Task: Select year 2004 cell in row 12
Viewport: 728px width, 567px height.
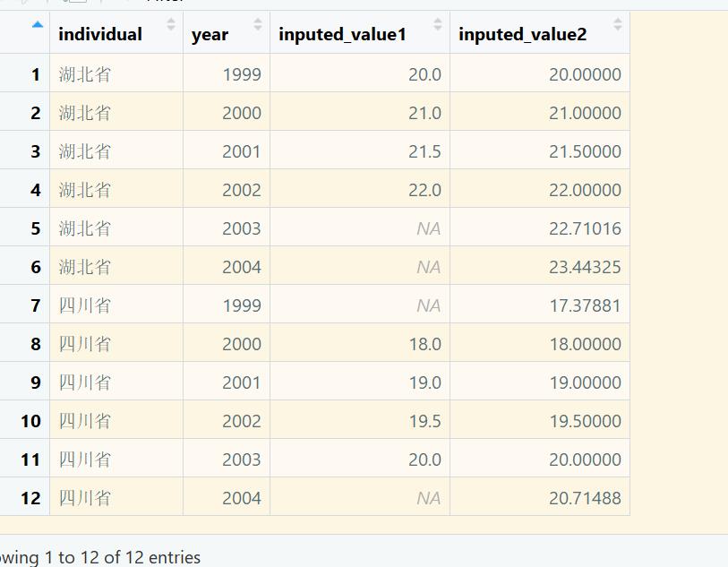Action: pos(242,498)
